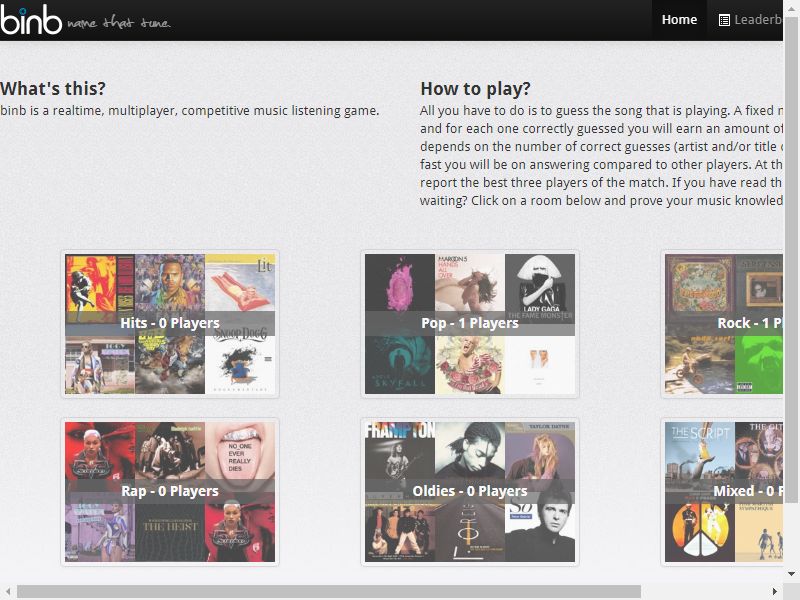Click the Maroon 5 Hands All Over cover

click(470, 282)
